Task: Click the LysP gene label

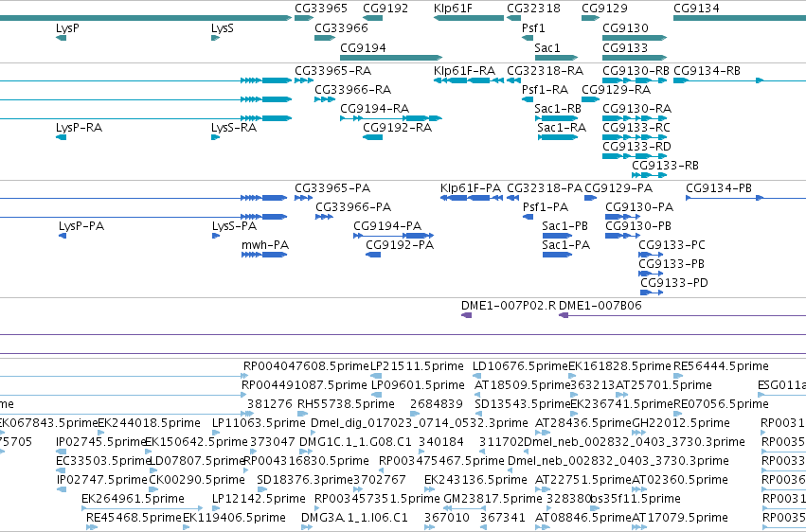Action: click(x=67, y=28)
